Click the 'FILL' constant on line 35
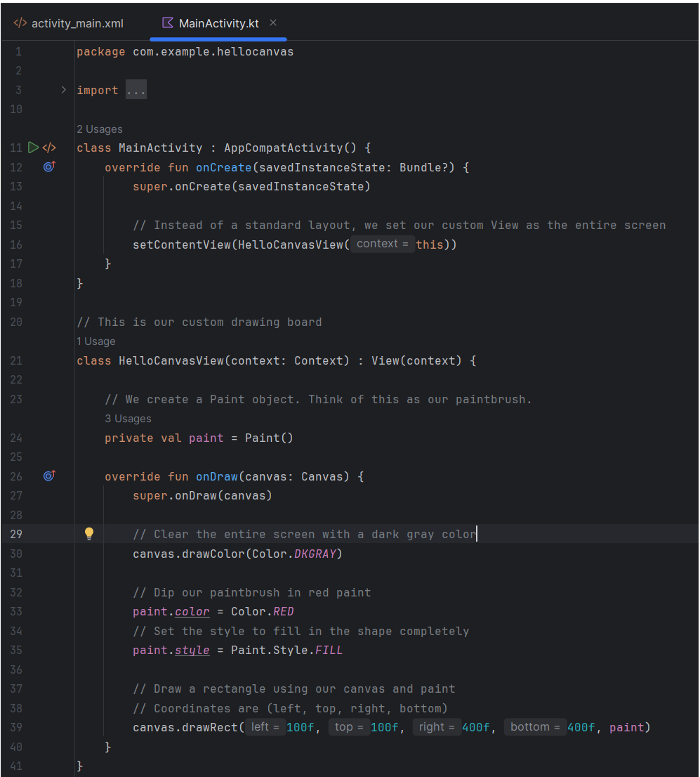 329,650
